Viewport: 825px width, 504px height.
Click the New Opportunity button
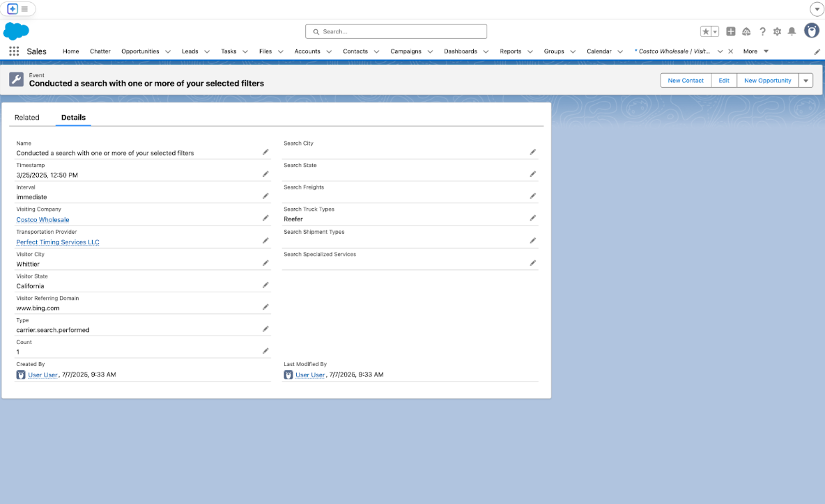pyautogui.click(x=768, y=81)
